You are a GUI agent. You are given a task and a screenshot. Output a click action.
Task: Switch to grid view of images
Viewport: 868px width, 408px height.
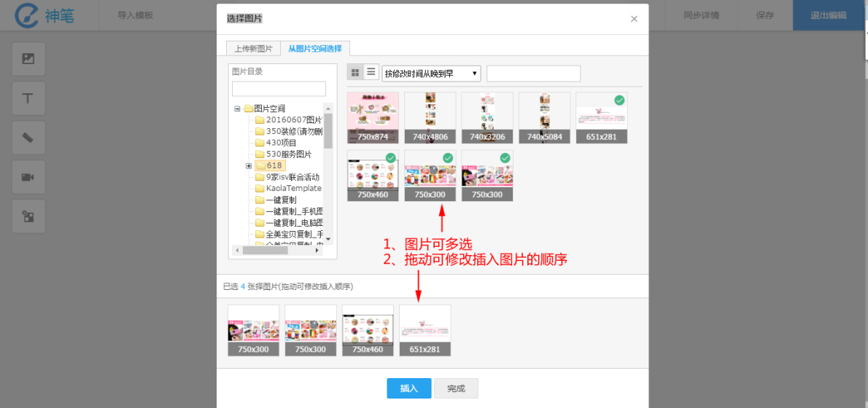point(355,72)
